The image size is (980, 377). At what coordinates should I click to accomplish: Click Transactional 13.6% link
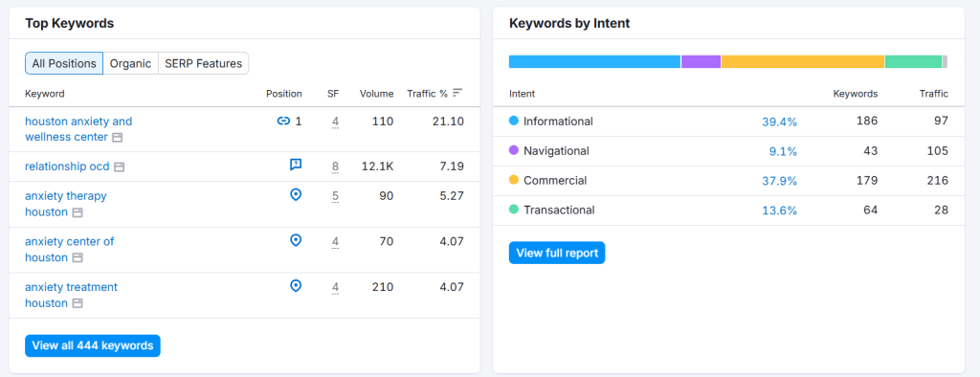point(779,211)
